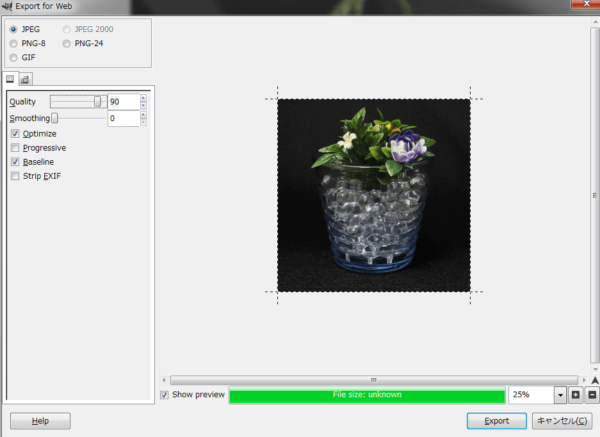Select the JPEG format radio button

pyautogui.click(x=14, y=29)
